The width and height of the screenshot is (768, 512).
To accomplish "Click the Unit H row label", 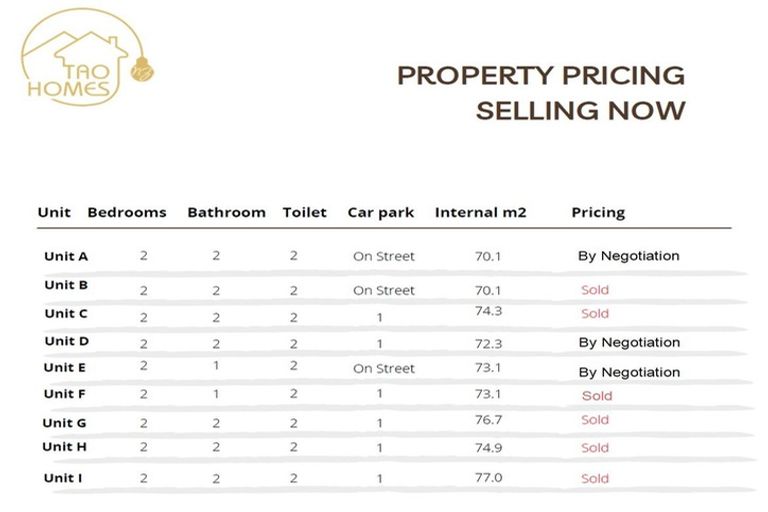I will [65, 447].
